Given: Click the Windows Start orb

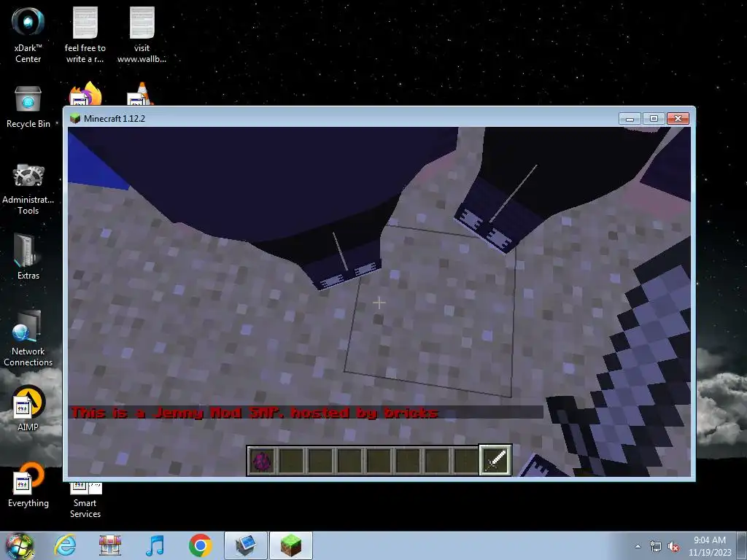Looking at the screenshot, I should [x=20, y=545].
